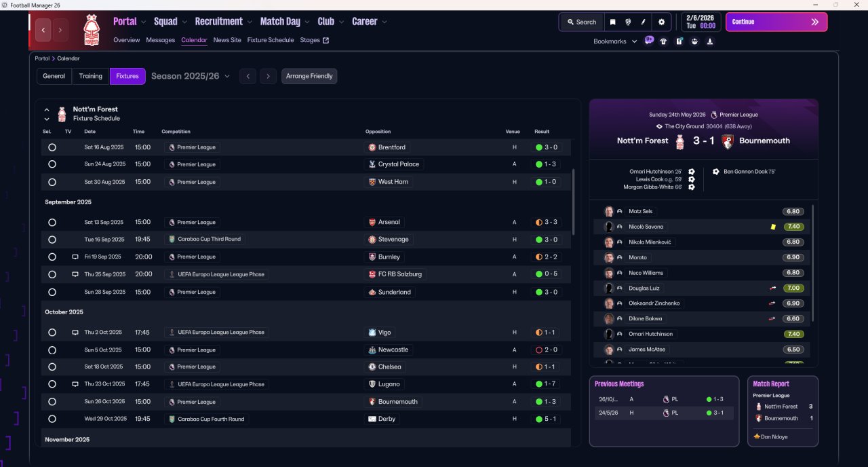Click the Portal breadcrumb link

(x=42, y=58)
